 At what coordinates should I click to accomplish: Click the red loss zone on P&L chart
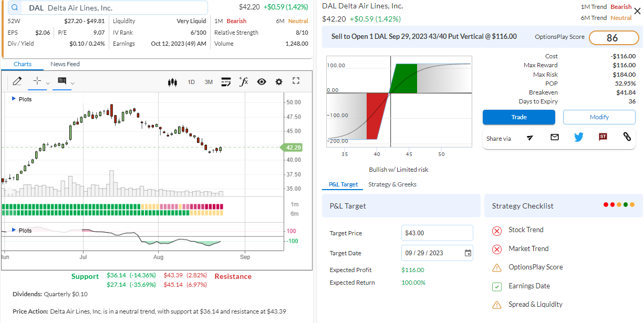click(376, 116)
